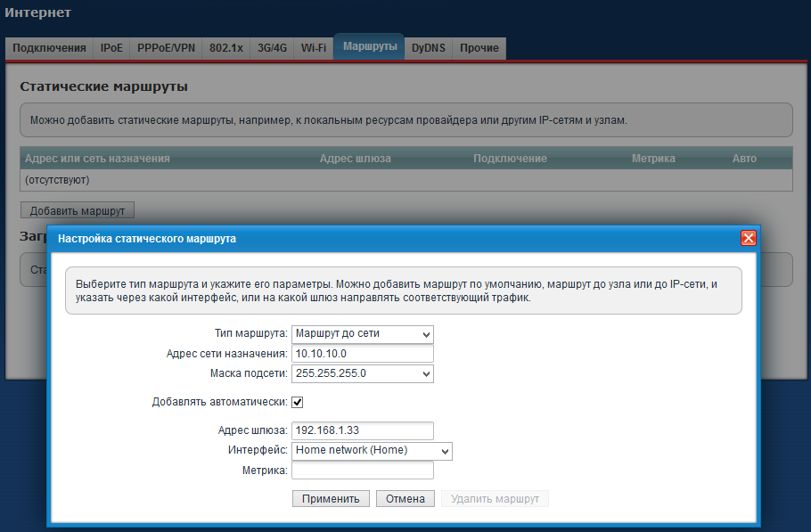Select the 'Маршруты' tab

pos(369,46)
